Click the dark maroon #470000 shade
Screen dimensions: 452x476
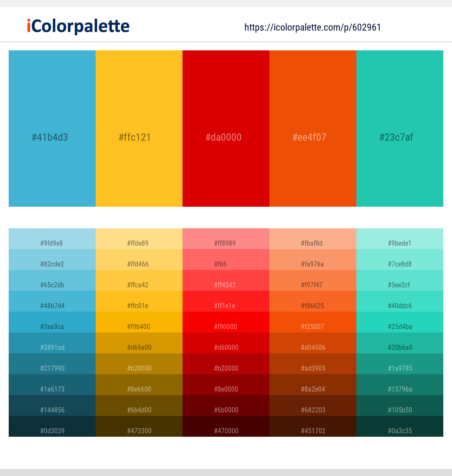click(x=226, y=431)
